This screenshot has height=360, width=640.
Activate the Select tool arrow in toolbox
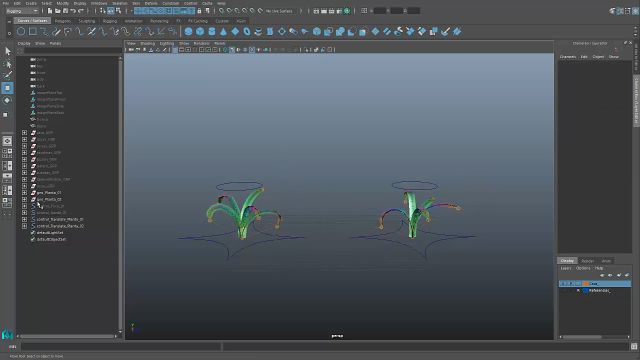[7, 51]
